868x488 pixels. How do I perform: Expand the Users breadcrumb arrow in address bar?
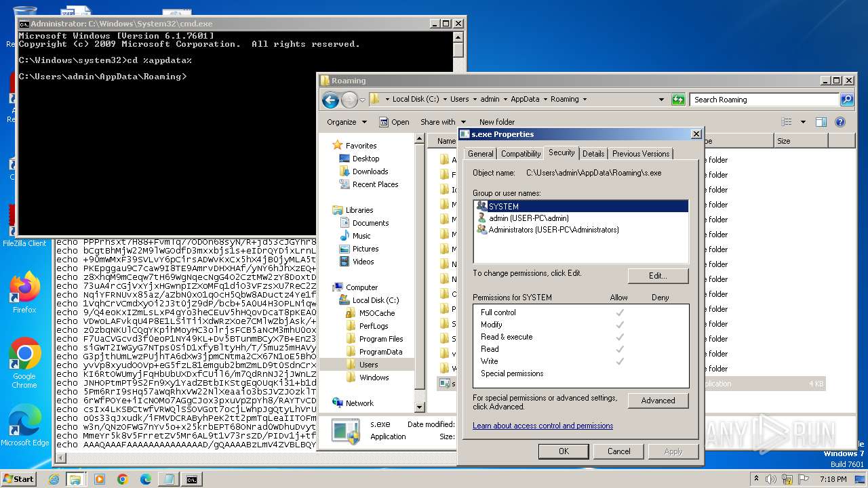474,100
